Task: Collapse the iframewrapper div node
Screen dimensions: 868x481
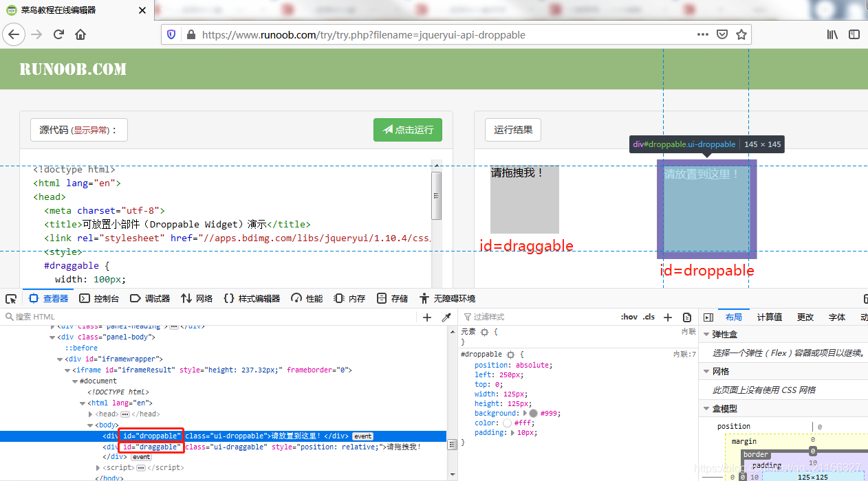Action: pos(59,359)
